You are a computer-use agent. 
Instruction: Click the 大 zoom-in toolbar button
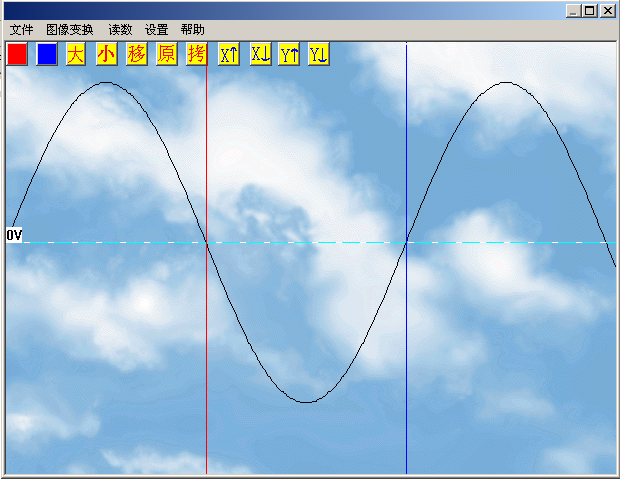[x=76, y=54]
